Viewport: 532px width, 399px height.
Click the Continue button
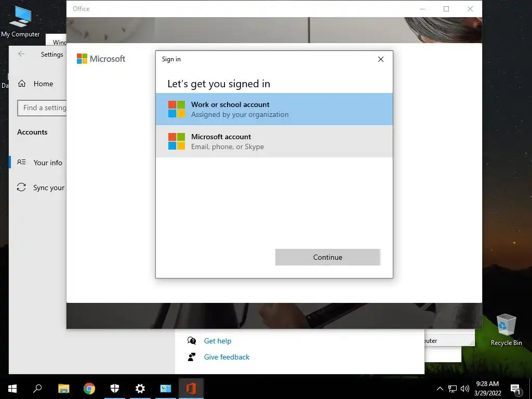328,257
